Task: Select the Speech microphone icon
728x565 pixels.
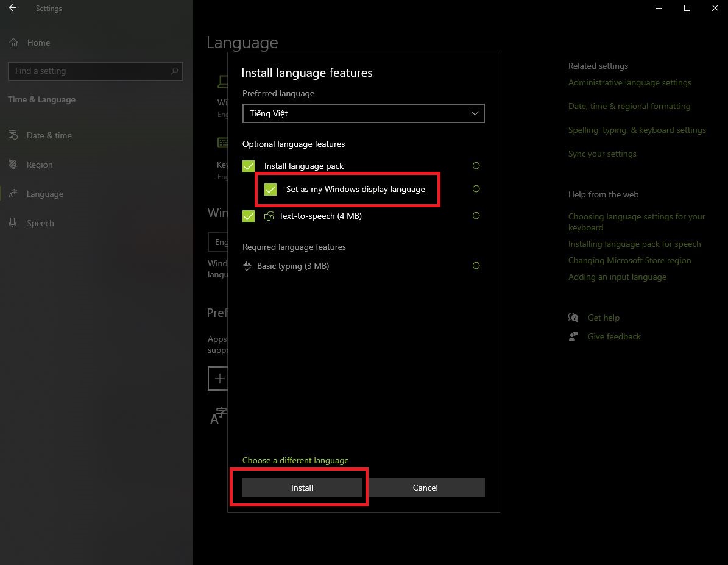Action: 13,223
